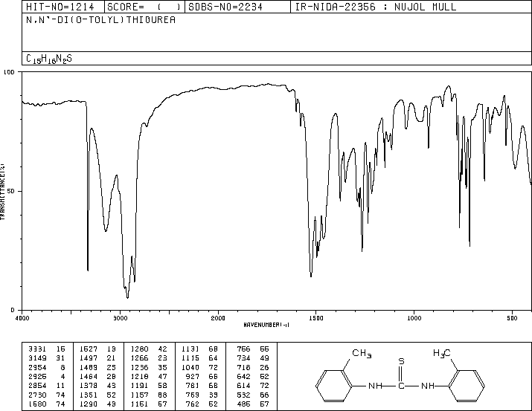Click the 1378 wavenumber table cell
The height and width of the screenshot is (411, 532).
click(x=89, y=386)
